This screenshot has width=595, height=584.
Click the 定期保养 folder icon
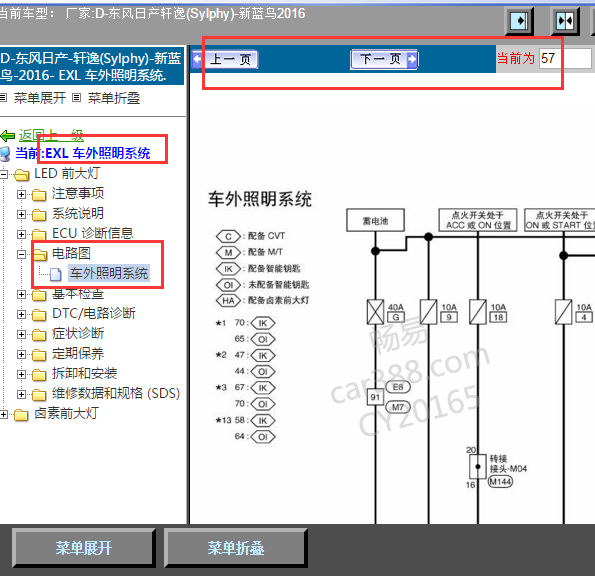coord(39,355)
